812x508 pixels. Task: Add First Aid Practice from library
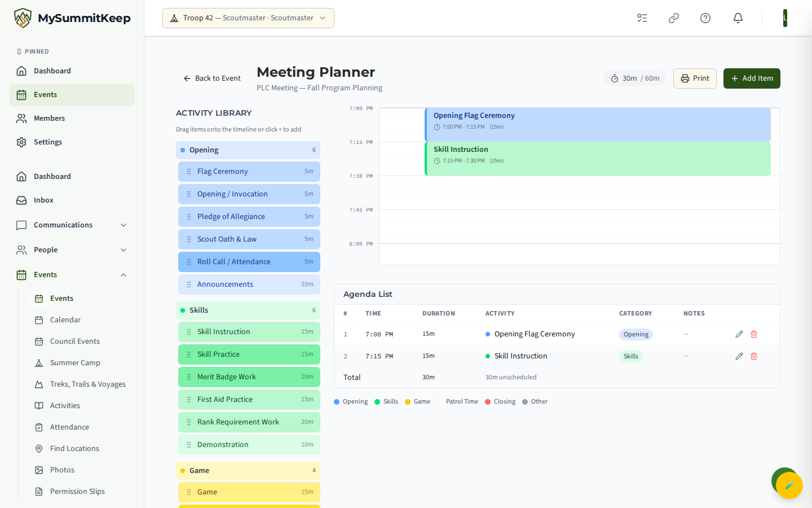point(249,400)
